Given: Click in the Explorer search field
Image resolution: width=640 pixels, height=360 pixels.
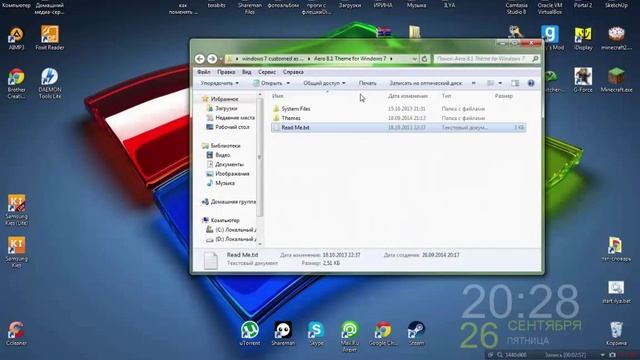Looking at the screenshot, I should 487,59.
